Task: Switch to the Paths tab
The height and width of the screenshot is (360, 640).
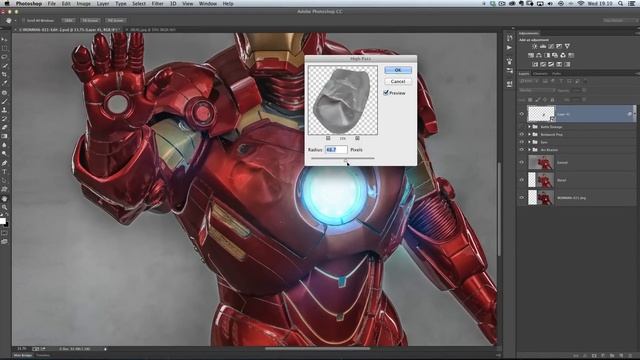Action: pos(557,73)
